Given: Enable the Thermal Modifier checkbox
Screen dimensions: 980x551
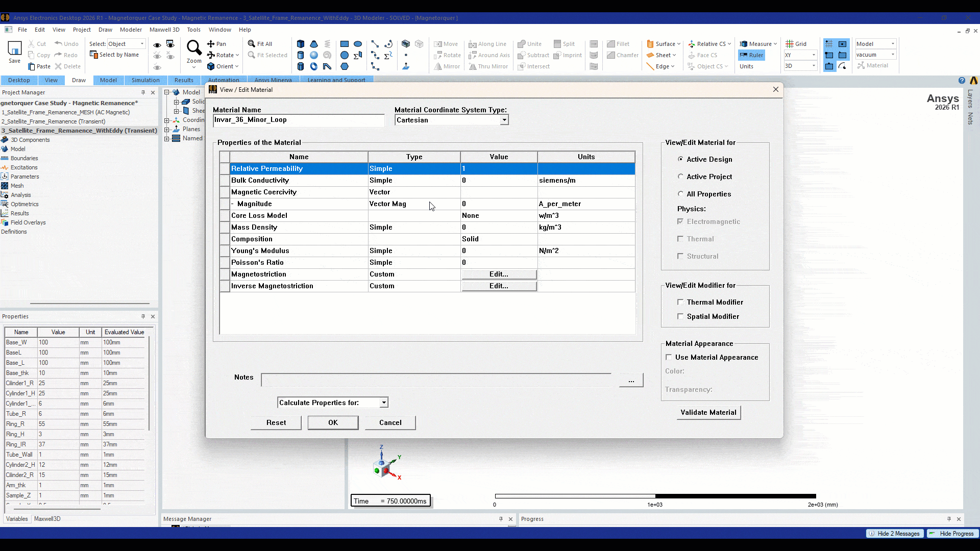Looking at the screenshot, I should tap(680, 302).
